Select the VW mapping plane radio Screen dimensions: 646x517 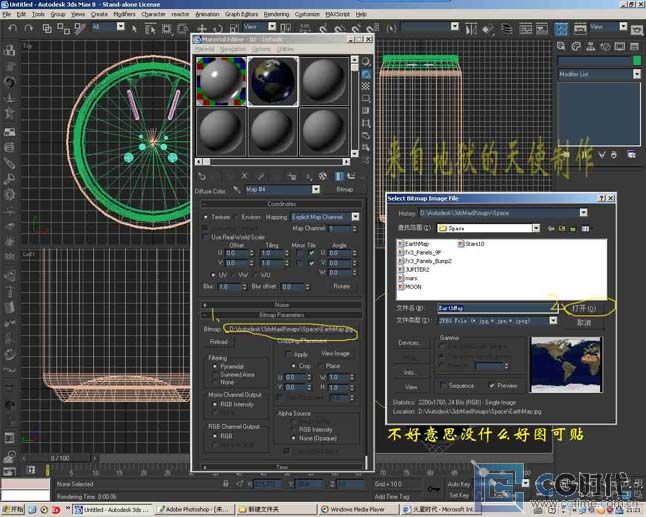pos(234,274)
